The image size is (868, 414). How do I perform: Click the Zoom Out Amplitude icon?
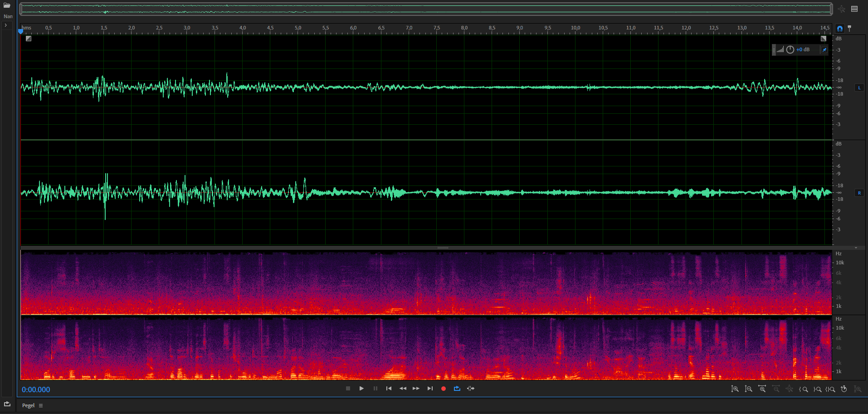tap(749, 389)
